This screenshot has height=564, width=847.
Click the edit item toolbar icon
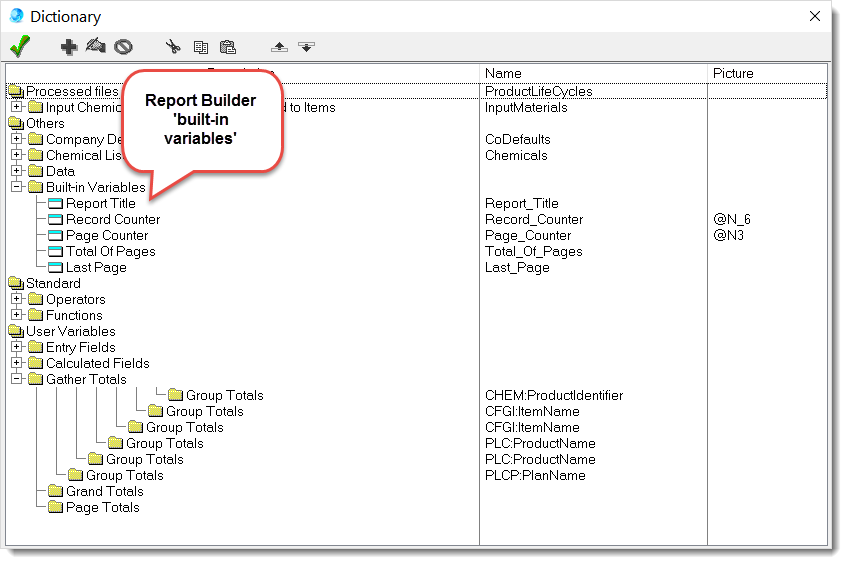point(96,46)
